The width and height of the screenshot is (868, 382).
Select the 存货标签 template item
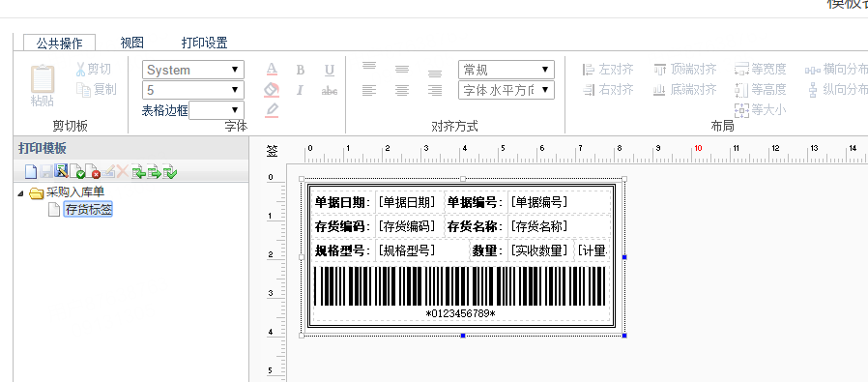coord(88,209)
